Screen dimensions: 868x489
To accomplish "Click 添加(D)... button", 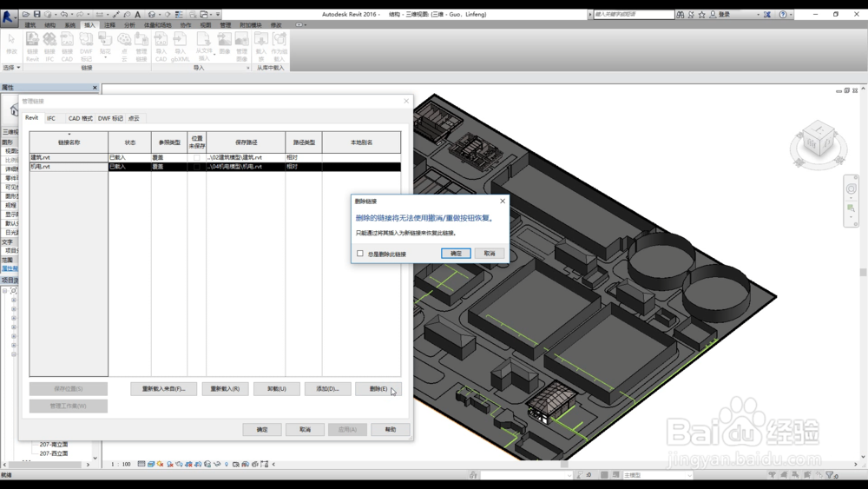I will pos(328,389).
